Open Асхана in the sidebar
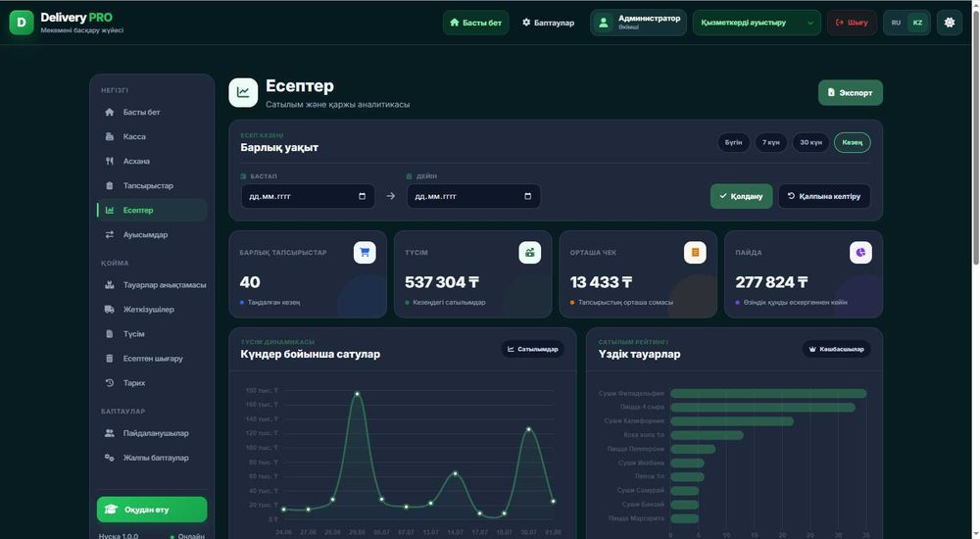Screen dimensions: 980x539 152,161
